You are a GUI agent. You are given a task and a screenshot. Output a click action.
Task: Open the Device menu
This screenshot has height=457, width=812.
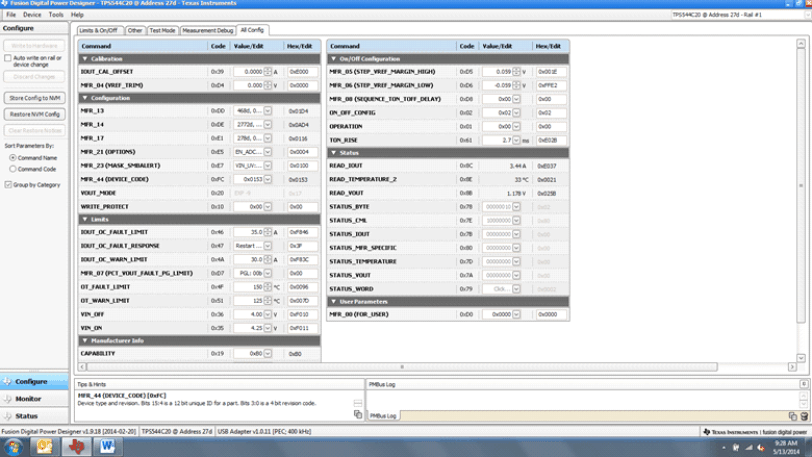(x=32, y=15)
